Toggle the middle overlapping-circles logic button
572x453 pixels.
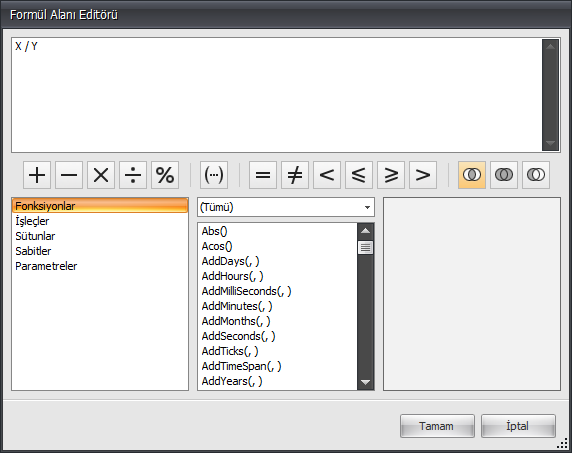(504, 175)
